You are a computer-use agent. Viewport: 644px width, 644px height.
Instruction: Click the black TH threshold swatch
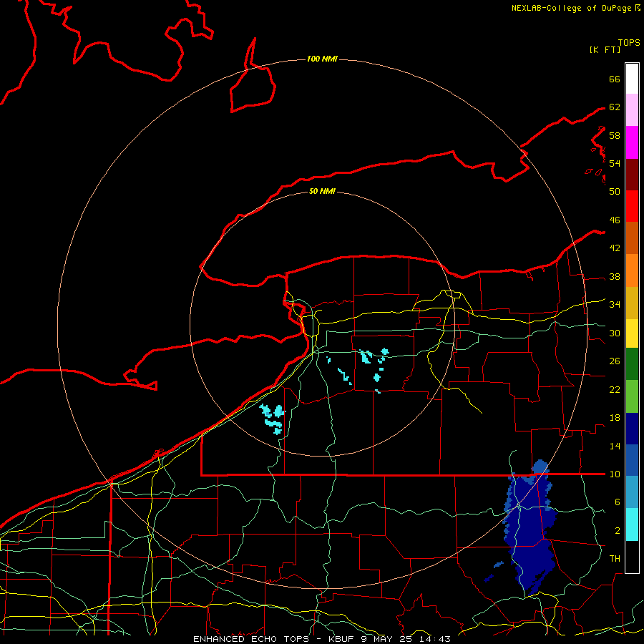point(632,557)
